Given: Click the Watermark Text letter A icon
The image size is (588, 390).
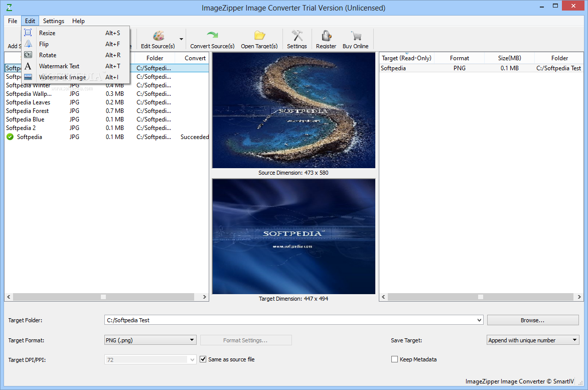Looking at the screenshot, I should point(28,66).
